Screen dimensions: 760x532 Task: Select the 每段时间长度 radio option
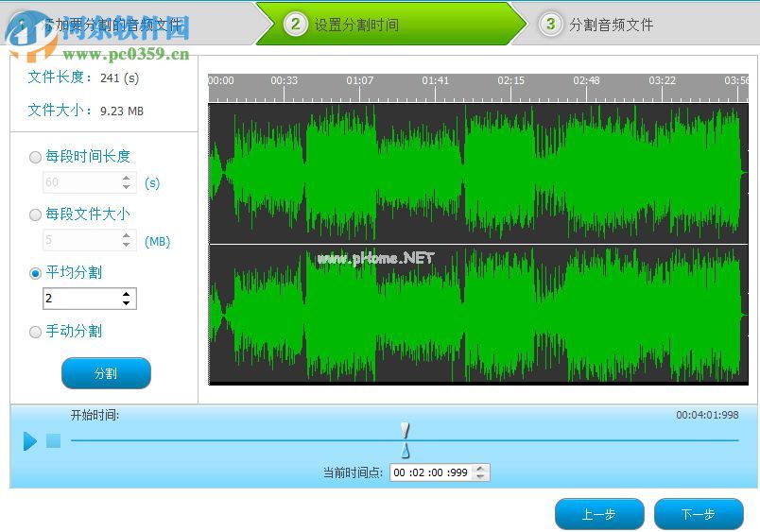35,157
